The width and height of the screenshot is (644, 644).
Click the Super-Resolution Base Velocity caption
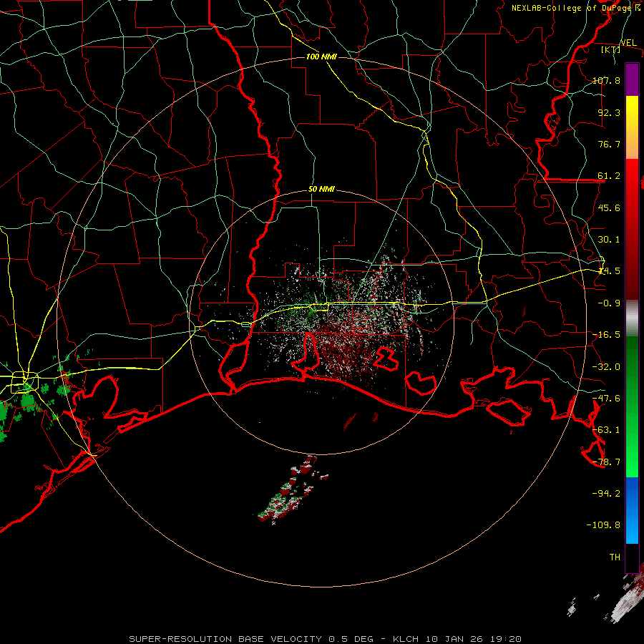tap(326, 639)
